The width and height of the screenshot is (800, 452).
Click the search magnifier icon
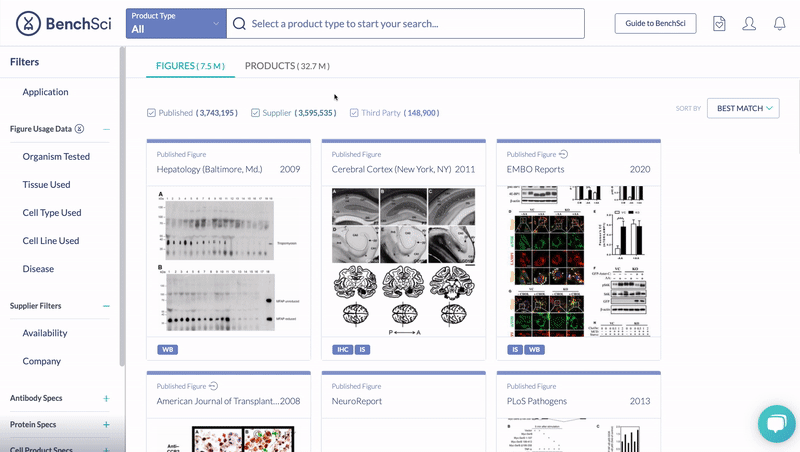(x=239, y=23)
